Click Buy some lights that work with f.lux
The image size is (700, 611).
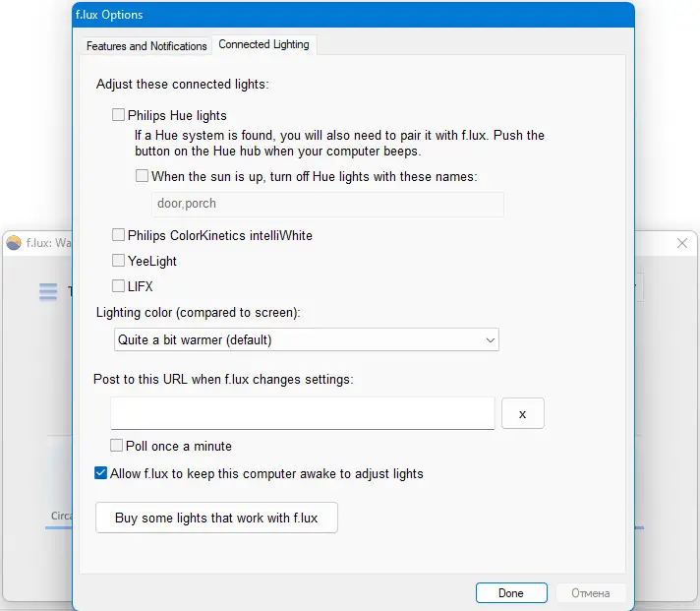click(x=216, y=518)
